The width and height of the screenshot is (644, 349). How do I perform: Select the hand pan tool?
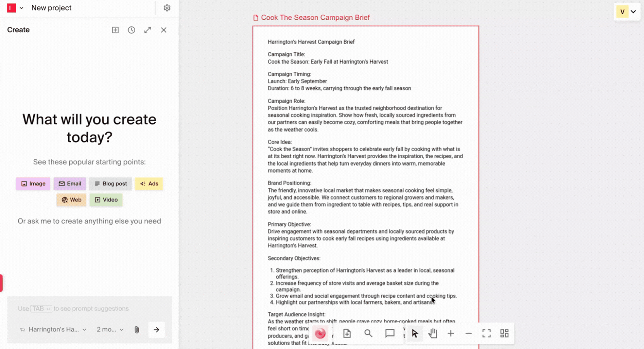[433, 333]
